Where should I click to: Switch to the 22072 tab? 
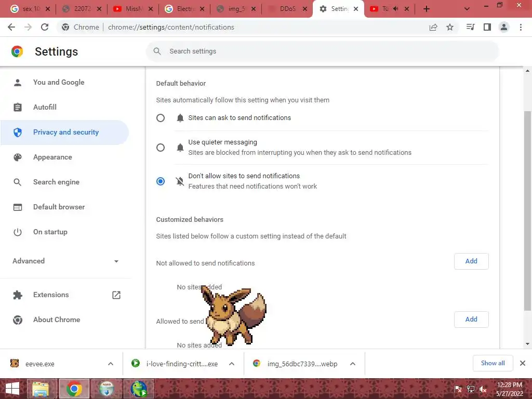(81, 9)
